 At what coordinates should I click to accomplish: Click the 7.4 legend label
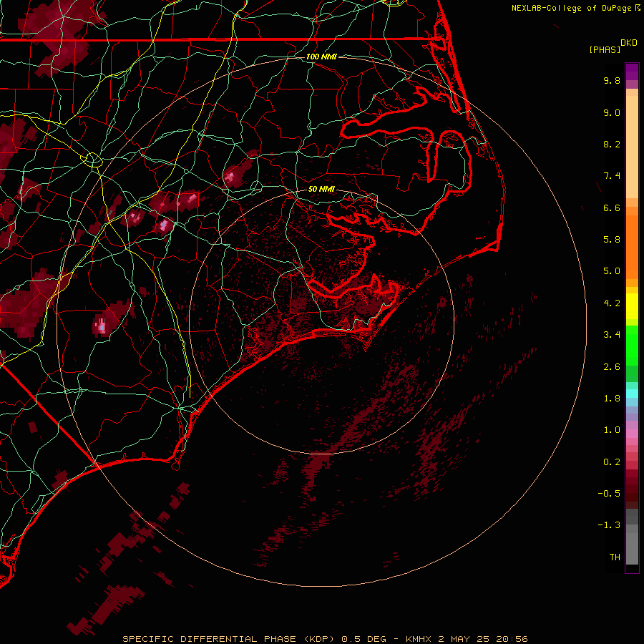[x=612, y=176]
